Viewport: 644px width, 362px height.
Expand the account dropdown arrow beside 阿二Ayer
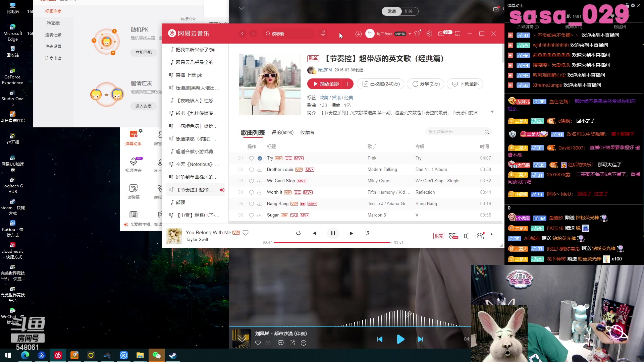[x=410, y=34]
